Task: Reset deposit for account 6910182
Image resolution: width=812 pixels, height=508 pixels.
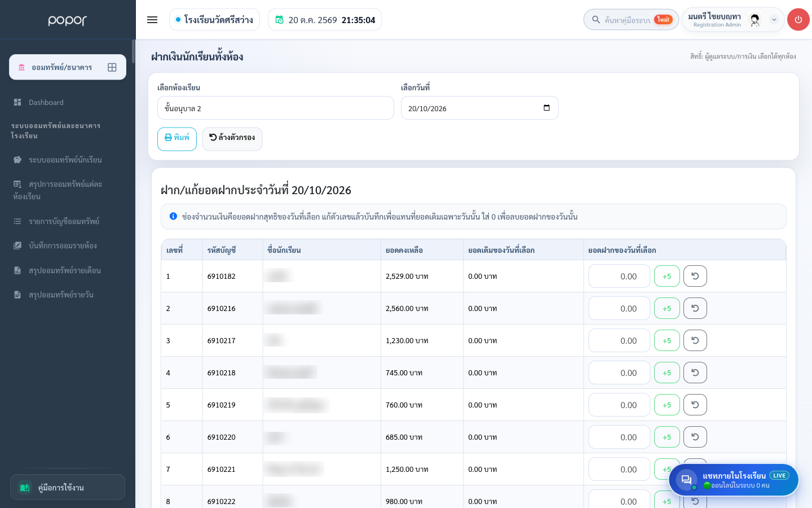Action: point(695,276)
